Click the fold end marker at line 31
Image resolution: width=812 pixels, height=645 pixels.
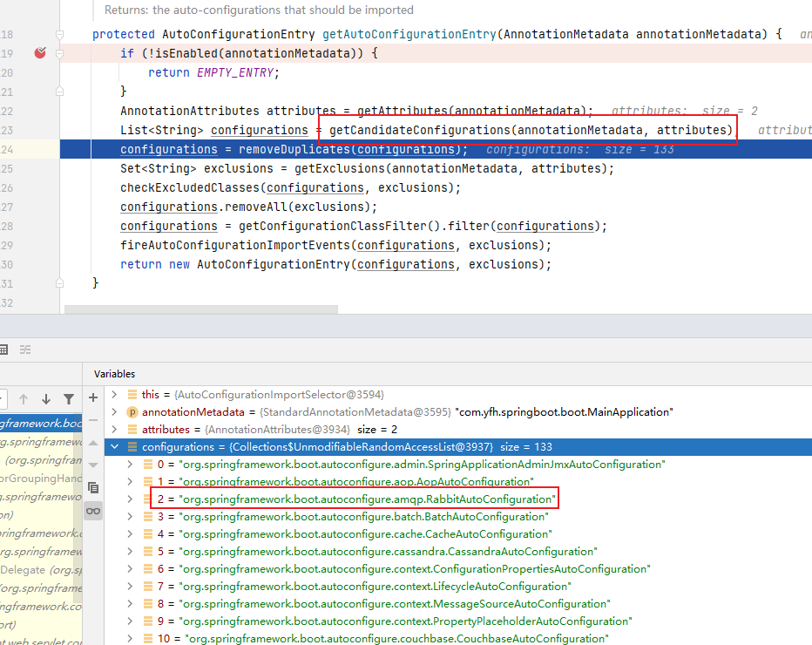[59, 283]
